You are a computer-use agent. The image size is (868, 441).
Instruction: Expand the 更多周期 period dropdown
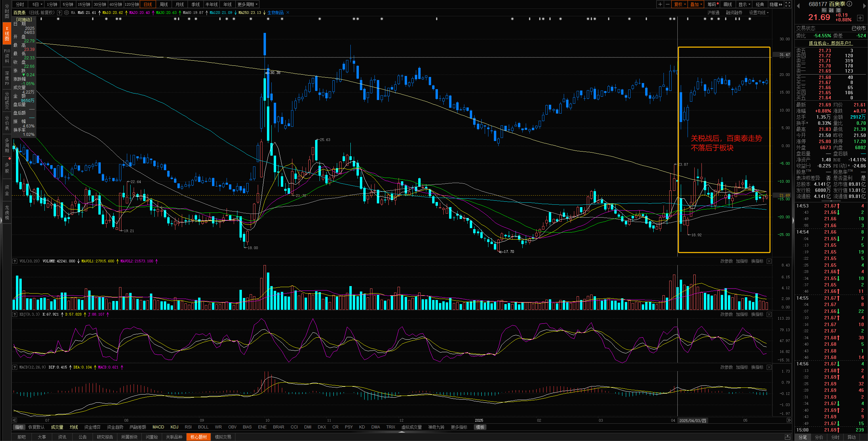point(248,4)
